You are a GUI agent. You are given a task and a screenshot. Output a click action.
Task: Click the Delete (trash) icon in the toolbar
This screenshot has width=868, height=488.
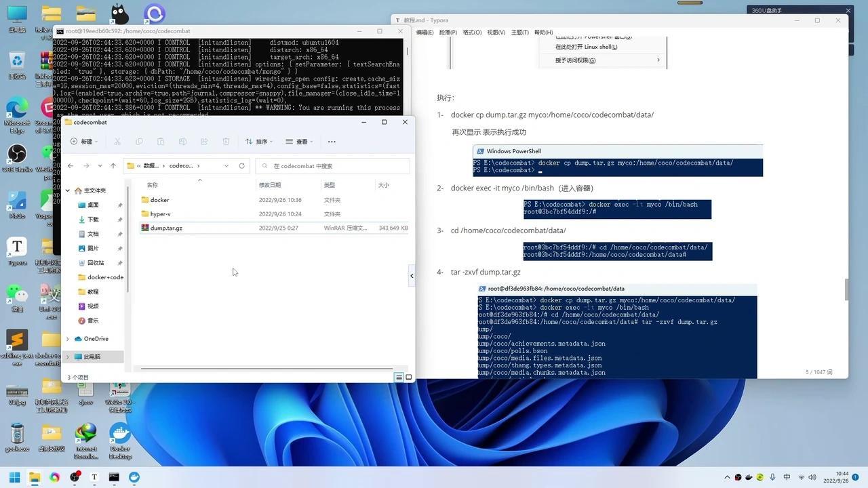tap(226, 141)
